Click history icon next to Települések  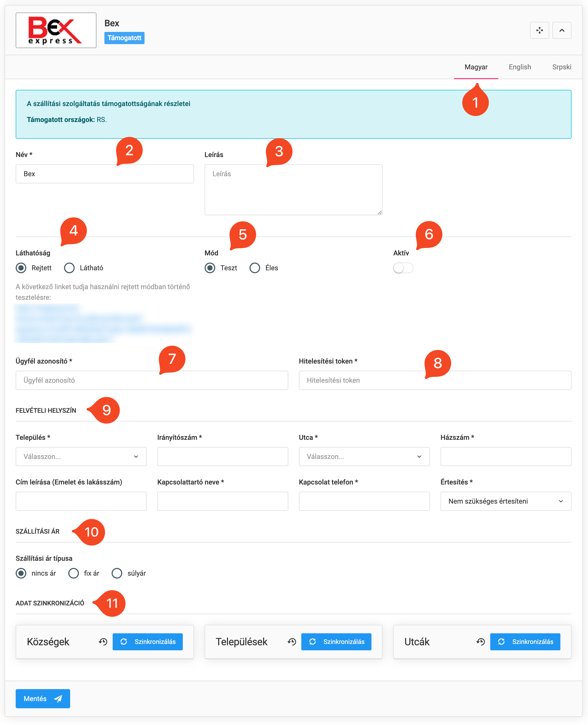[x=292, y=642]
